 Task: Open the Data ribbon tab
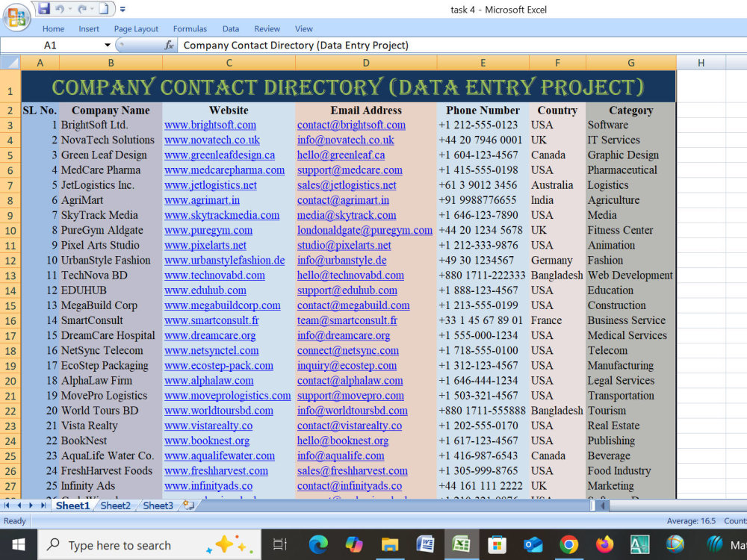[231, 28]
